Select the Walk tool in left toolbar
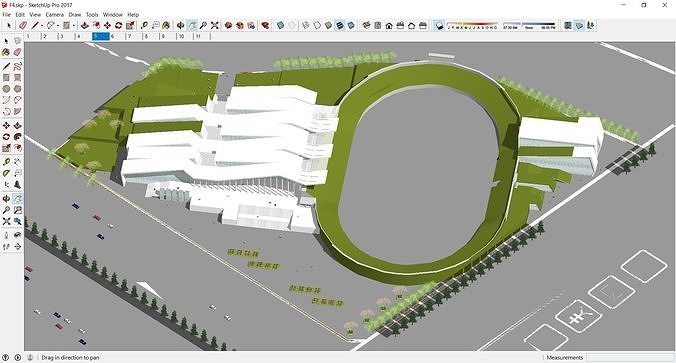Image resolution: width=676 pixels, height=363 pixels. (x=6, y=247)
